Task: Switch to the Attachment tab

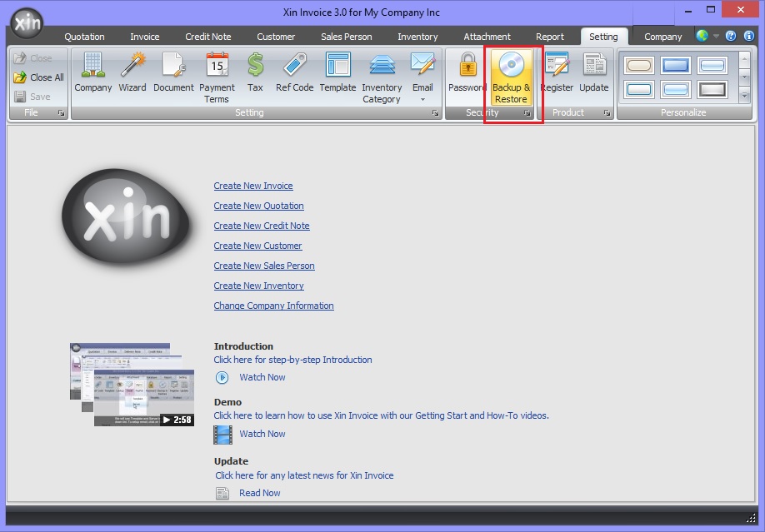Action: [487, 37]
